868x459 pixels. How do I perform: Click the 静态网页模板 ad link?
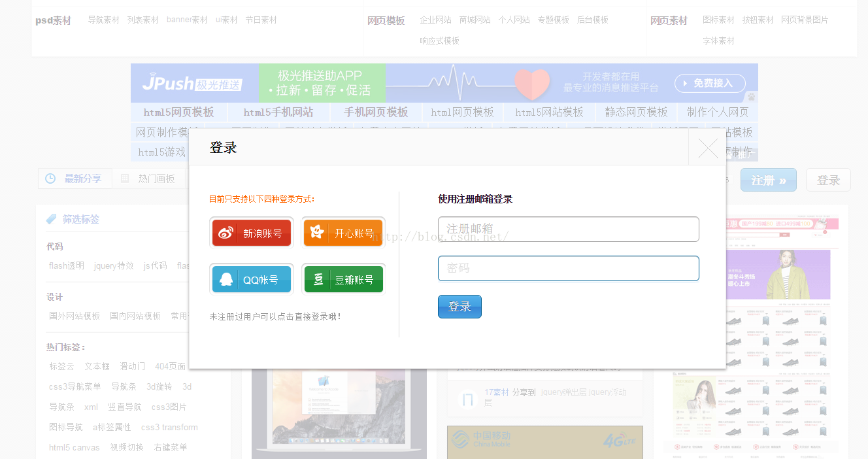(x=636, y=112)
